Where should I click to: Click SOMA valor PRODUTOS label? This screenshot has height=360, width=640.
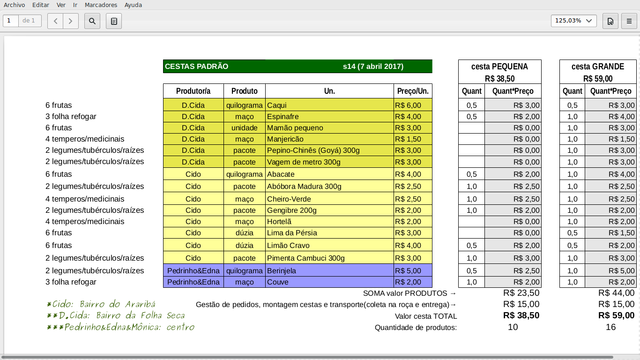click(409, 293)
